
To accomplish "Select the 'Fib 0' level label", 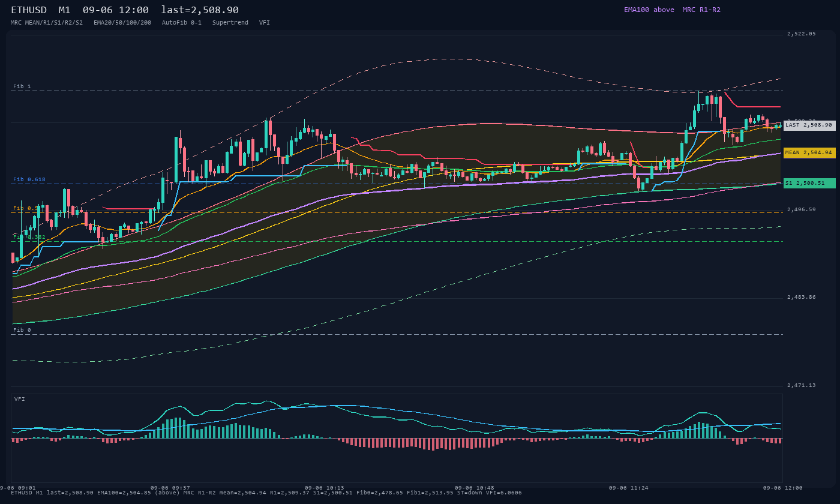I will 22,330.
